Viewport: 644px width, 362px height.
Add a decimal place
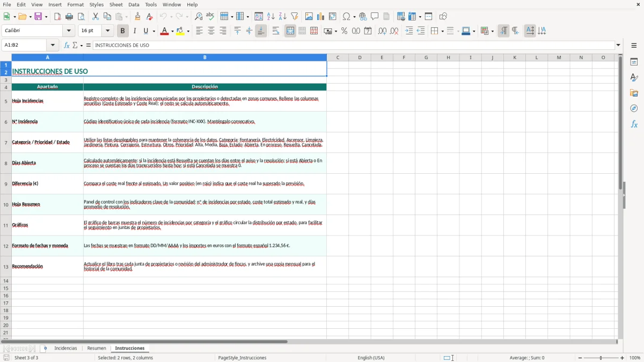point(382,31)
